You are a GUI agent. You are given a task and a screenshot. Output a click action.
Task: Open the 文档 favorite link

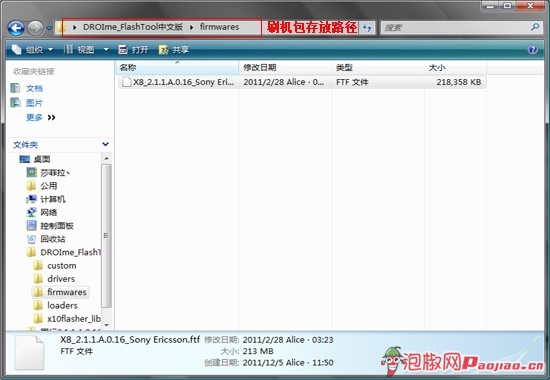(34, 88)
